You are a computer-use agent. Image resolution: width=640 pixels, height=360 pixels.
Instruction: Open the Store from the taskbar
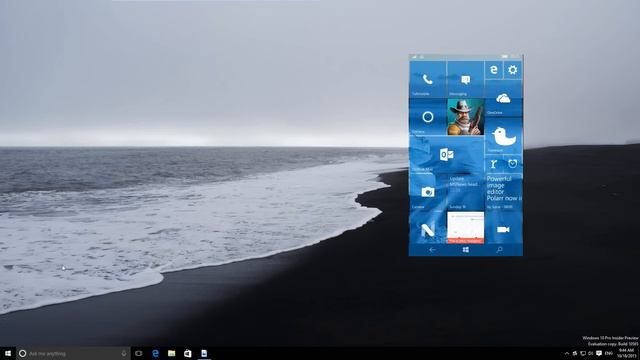188,353
